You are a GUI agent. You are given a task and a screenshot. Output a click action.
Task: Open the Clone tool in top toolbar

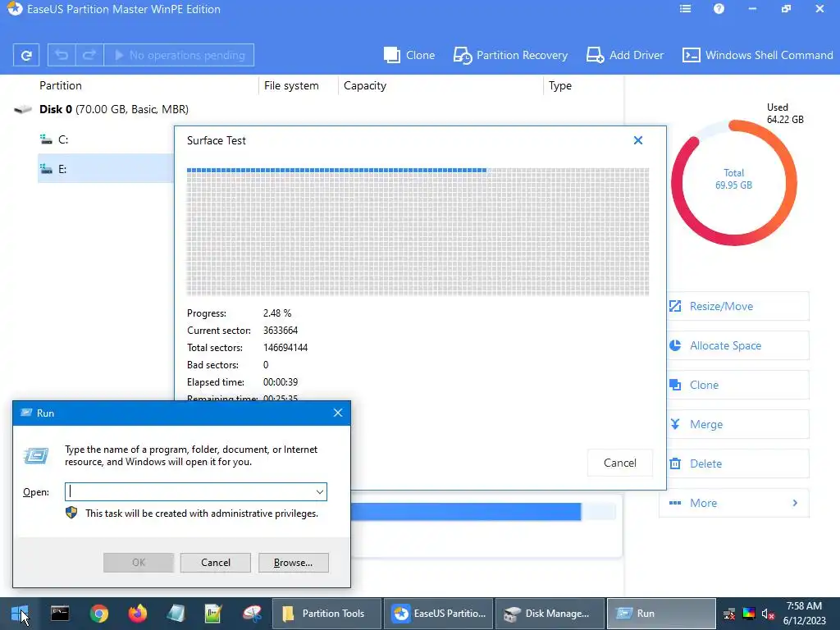(x=409, y=55)
